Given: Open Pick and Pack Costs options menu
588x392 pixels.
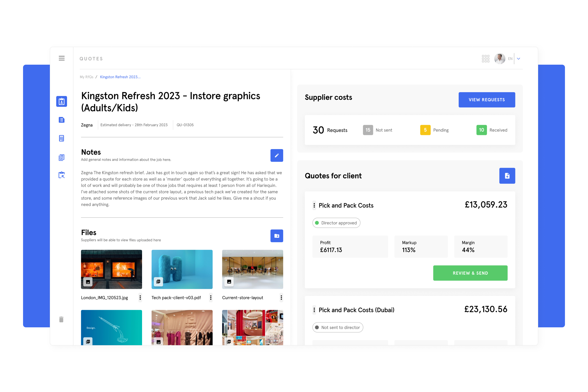Looking at the screenshot, I should click(314, 206).
